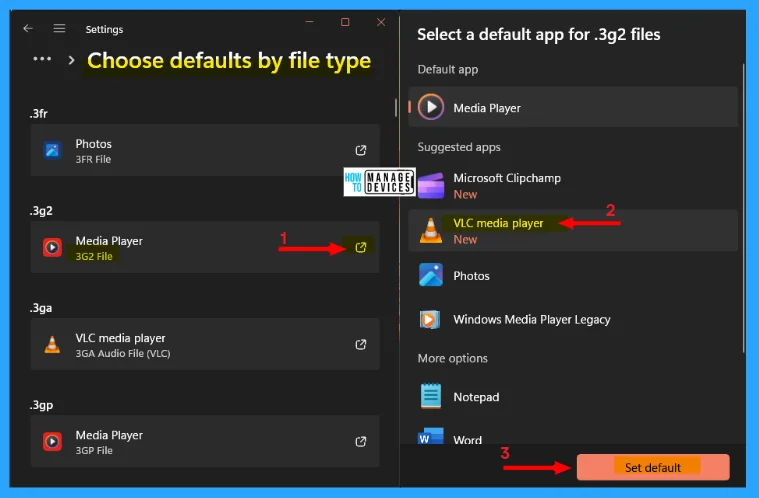Select the Media Player default app icon in dialog
This screenshot has height=498, width=759.
[x=431, y=107]
